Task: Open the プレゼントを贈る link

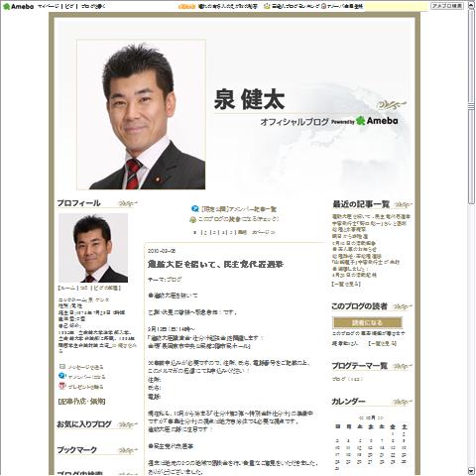Action: pos(86,387)
